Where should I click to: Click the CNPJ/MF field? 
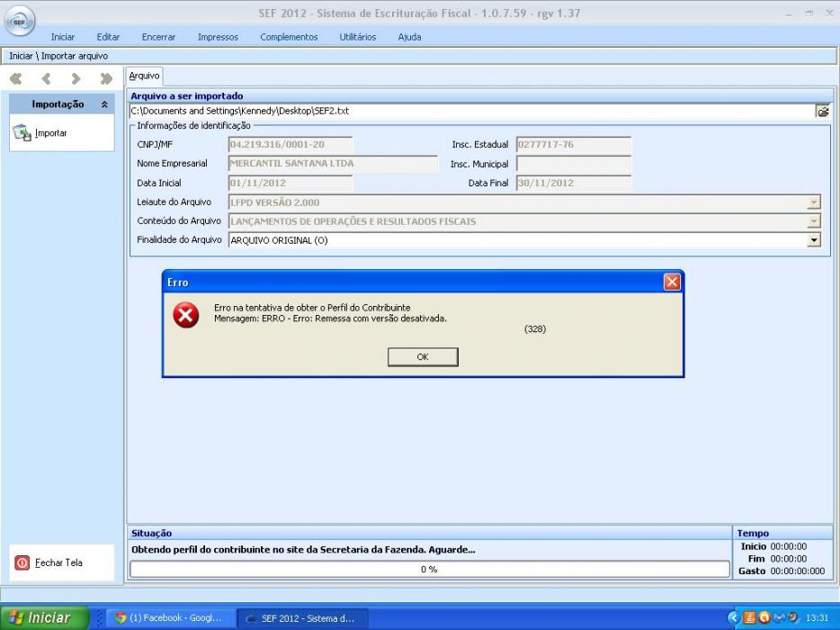tap(290, 145)
